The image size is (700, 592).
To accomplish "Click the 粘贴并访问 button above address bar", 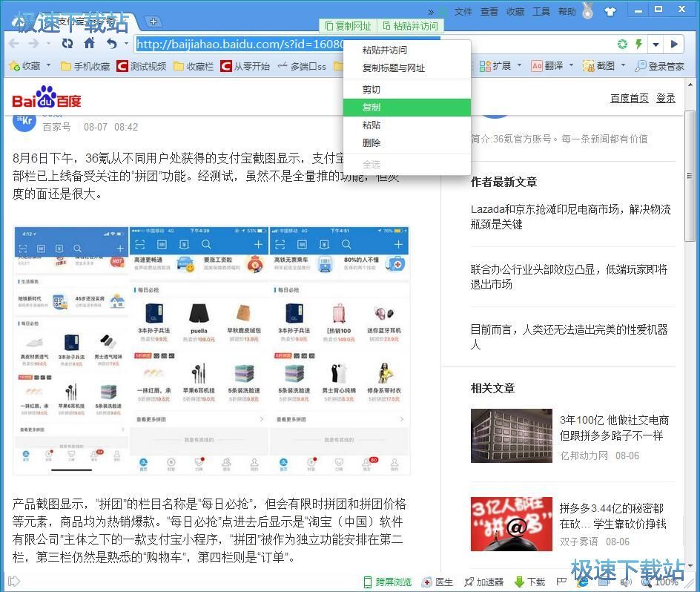I will point(410,26).
